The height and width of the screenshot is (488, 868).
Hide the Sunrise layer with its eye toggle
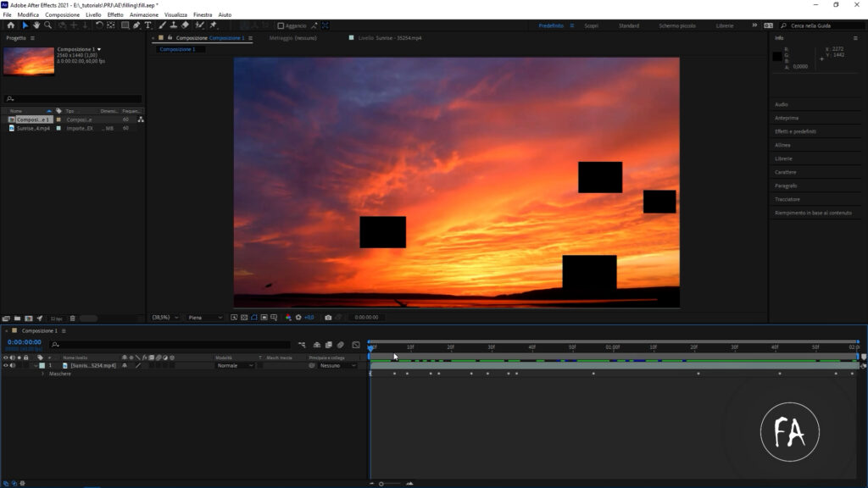6,365
